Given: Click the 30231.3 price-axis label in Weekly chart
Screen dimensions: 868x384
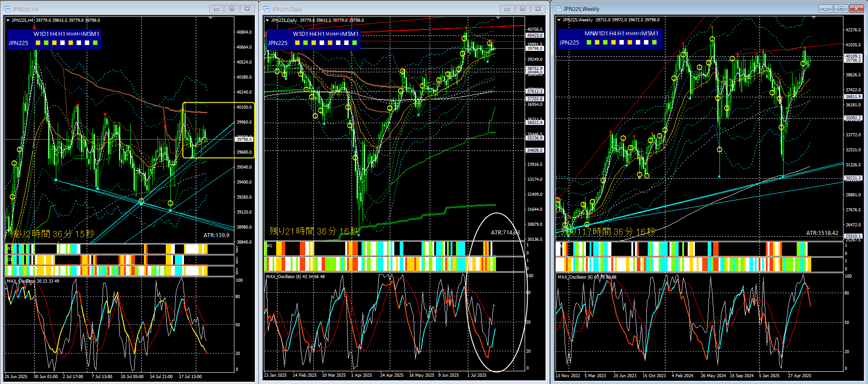Looking at the screenshot, I should 853,178.
